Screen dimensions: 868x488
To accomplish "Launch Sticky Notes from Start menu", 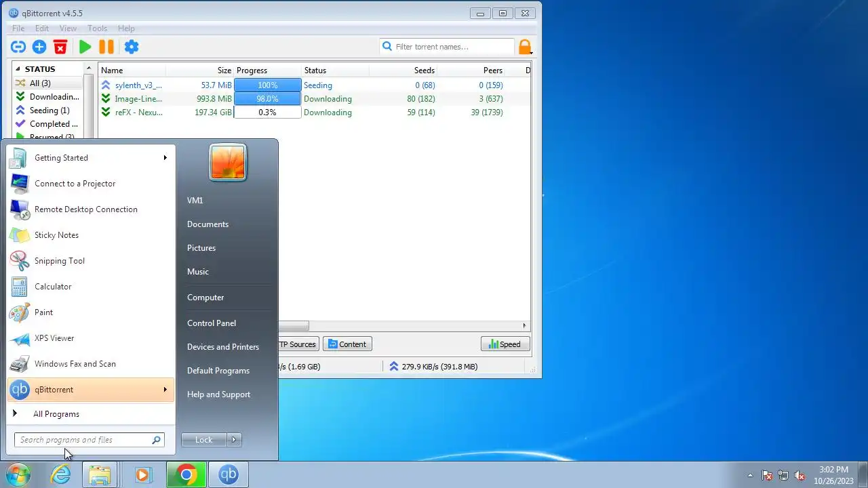I will click(x=91, y=235).
